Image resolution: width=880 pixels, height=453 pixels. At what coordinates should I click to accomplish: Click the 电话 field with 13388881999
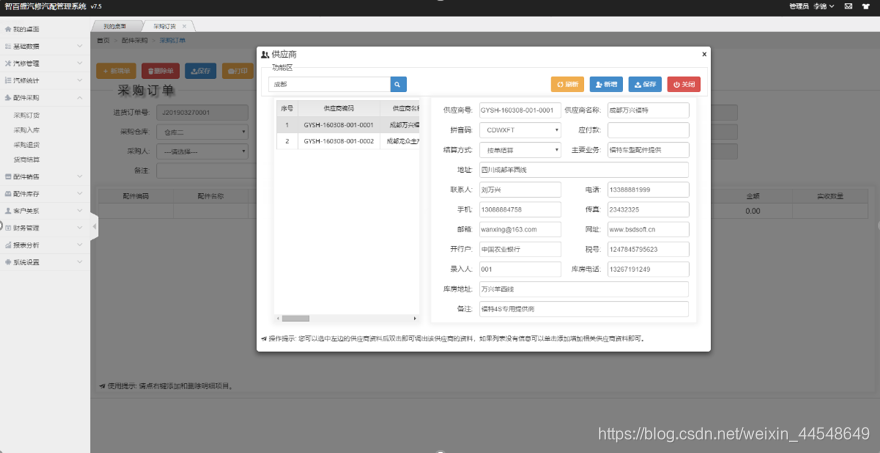[x=648, y=190]
